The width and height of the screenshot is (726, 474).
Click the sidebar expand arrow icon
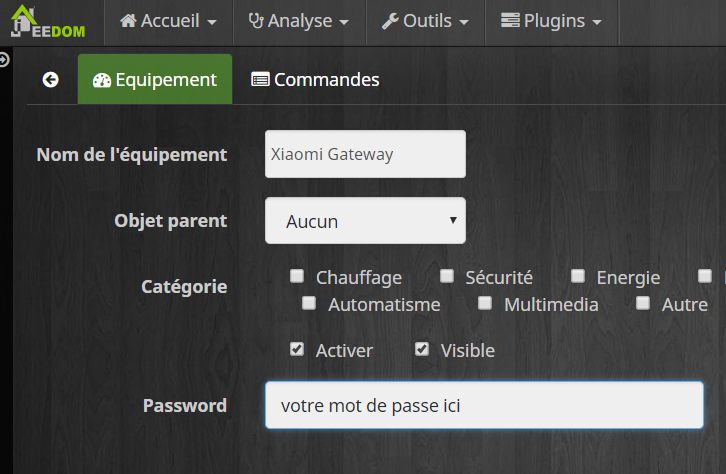tap(5, 60)
